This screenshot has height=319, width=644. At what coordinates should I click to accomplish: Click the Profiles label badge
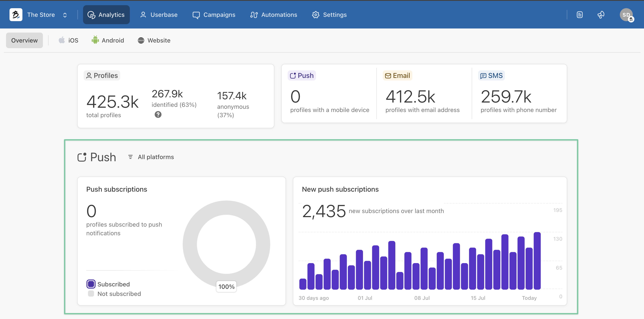point(102,75)
